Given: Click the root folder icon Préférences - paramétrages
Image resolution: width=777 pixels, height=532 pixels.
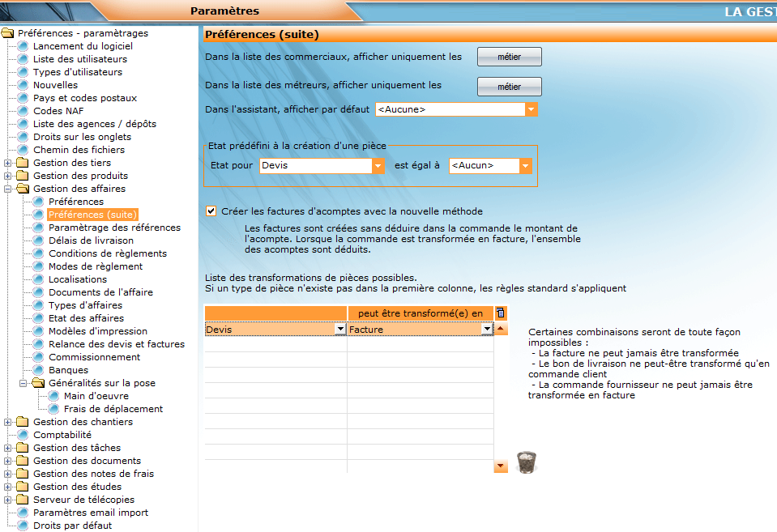Looking at the screenshot, I should click(7, 33).
